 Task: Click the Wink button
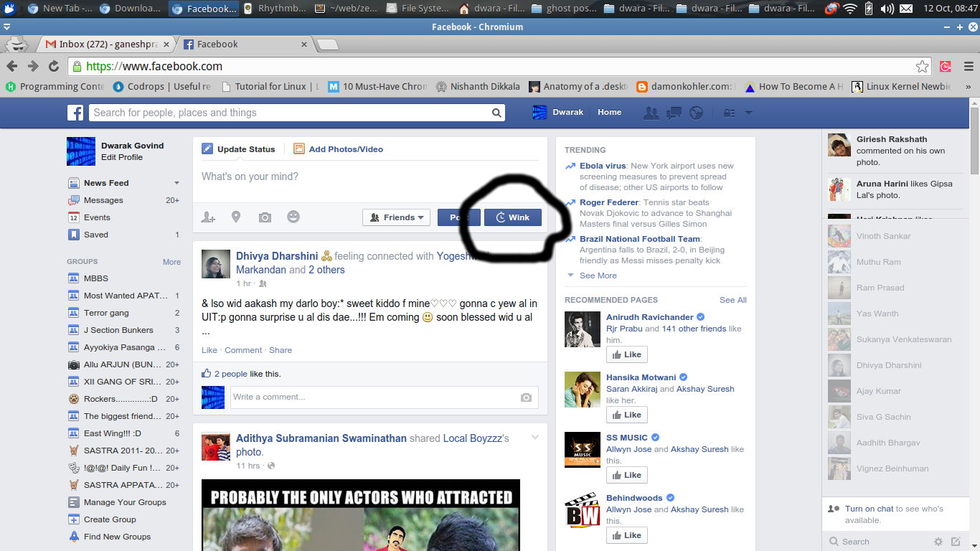click(x=512, y=217)
